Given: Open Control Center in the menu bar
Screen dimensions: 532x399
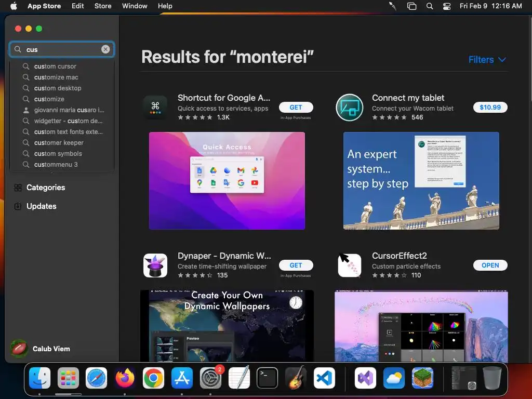Looking at the screenshot, I should 447,6.
